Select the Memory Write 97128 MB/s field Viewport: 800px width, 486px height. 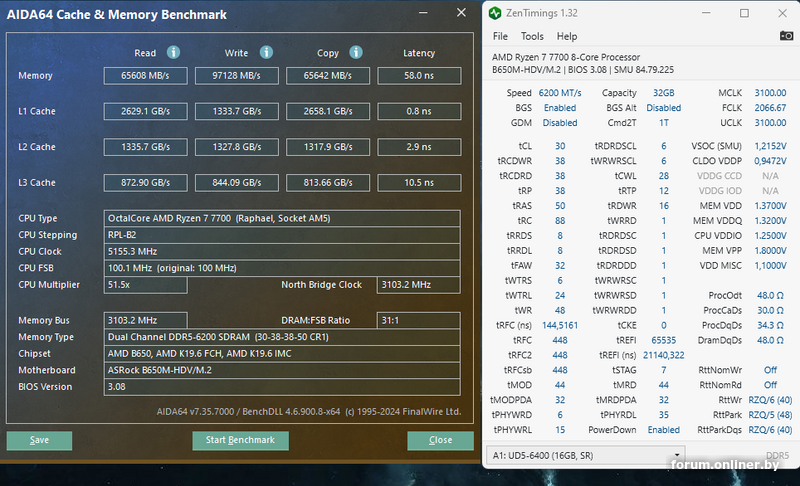(237, 75)
